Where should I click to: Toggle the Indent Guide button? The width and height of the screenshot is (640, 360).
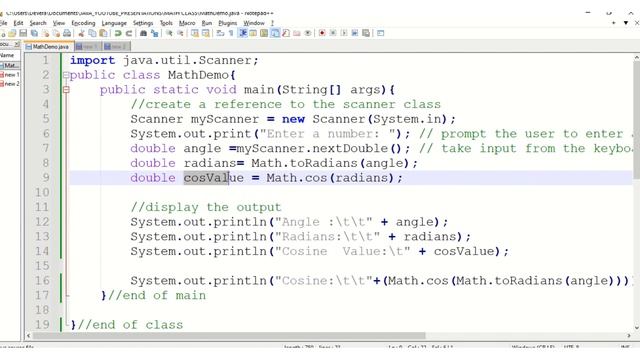pyautogui.click(x=243, y=33)
